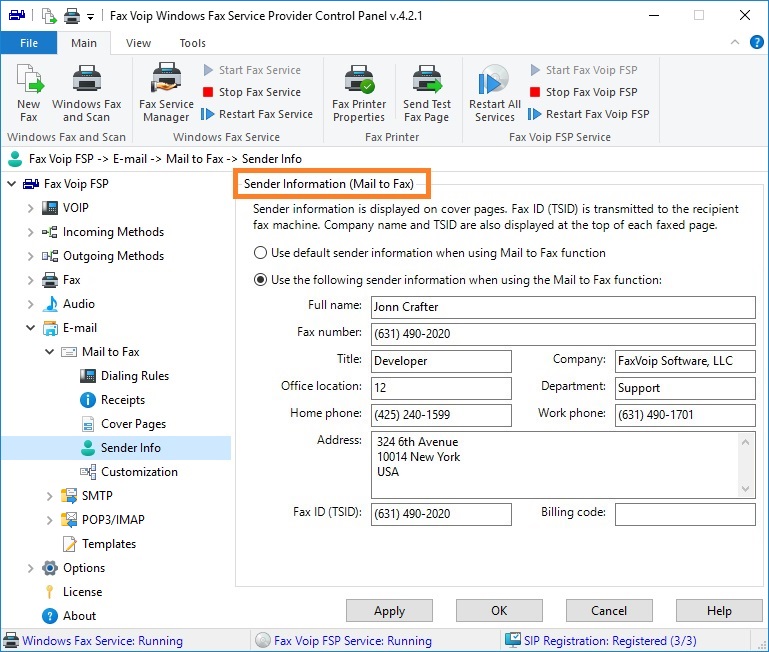This screenshot has height=652, width=769.
Task: Click the Full name input field
Action: pos(563,307)
